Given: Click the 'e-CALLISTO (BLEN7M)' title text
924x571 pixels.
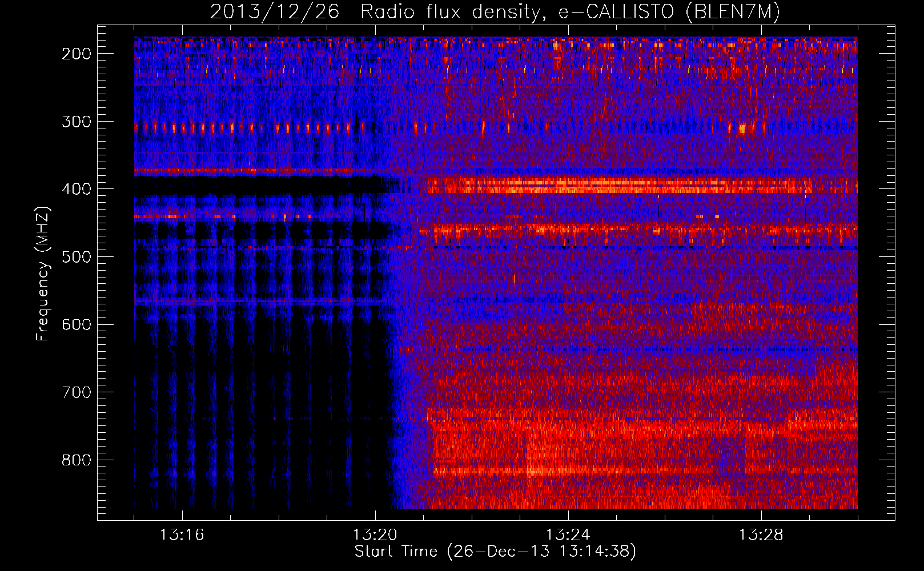Looking at the screenshot, I should click(x=669, y=12).
